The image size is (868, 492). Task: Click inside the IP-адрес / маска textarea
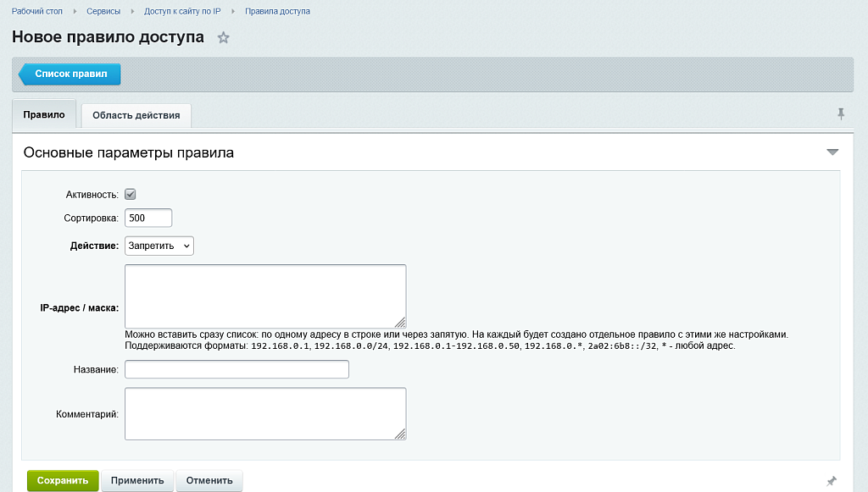(265, 296)
